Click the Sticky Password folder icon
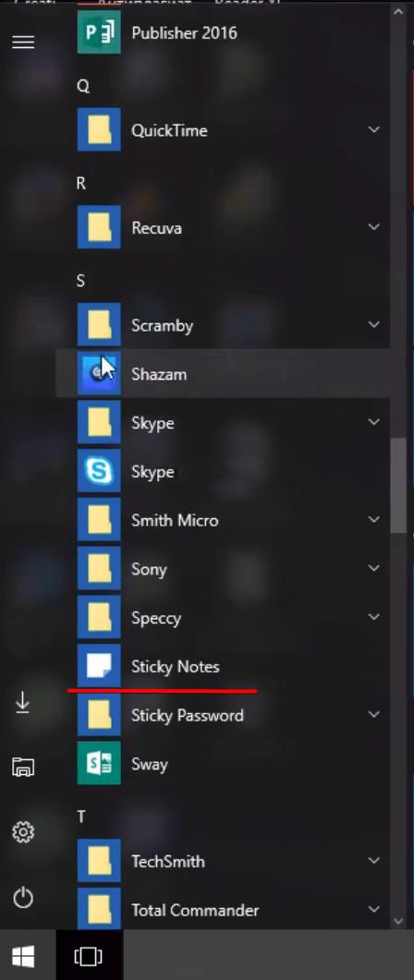Screen dimensions: 414x980 (99, 715)
